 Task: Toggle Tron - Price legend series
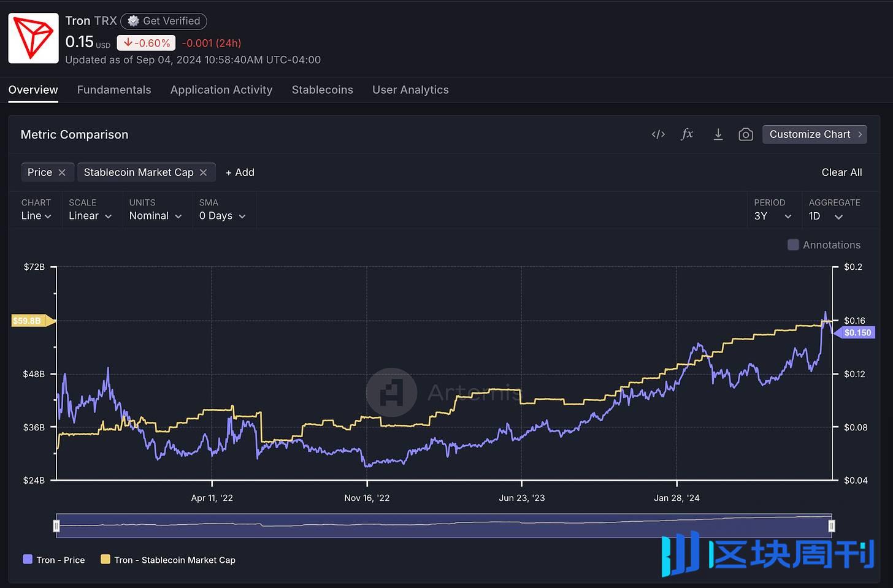coord(54,560)
